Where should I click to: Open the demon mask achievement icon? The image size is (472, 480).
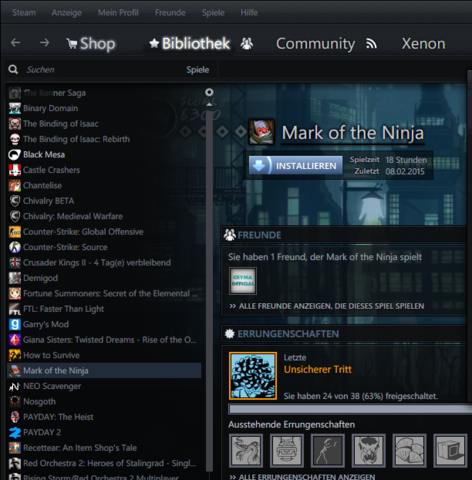pyautogui.click(x=368, y=450)
